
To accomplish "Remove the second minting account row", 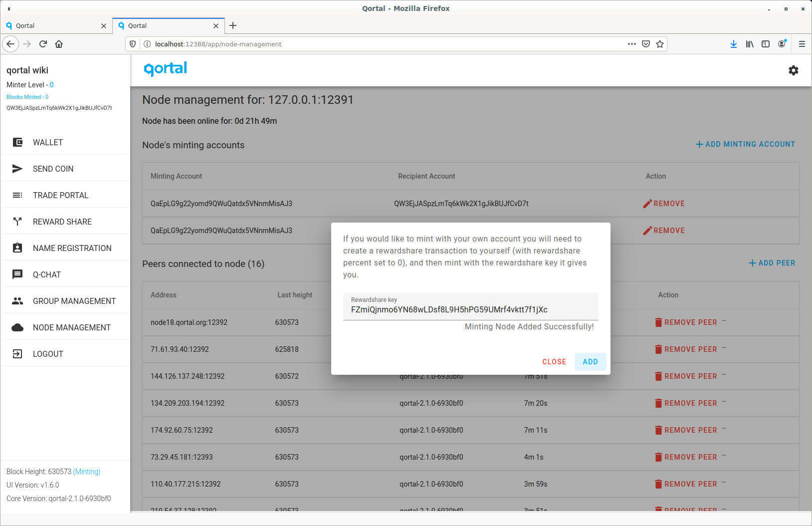I will pyautogui.click(x=664, y=231).
